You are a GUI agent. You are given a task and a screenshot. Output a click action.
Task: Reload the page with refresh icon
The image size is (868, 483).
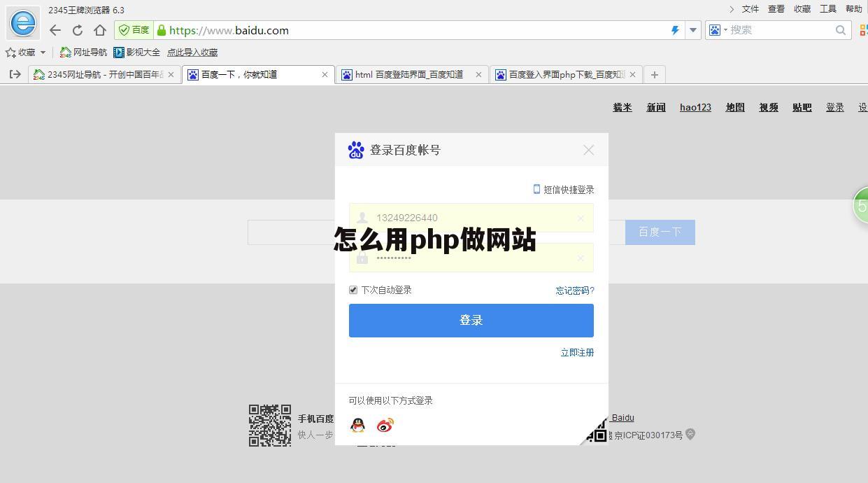(78, 30)
